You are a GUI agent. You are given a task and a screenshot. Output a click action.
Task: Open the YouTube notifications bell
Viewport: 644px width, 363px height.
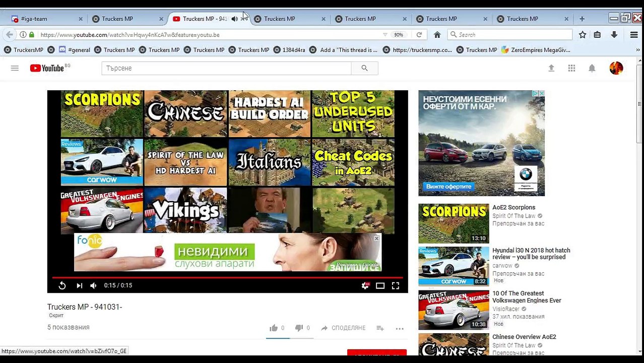point(592,68)
